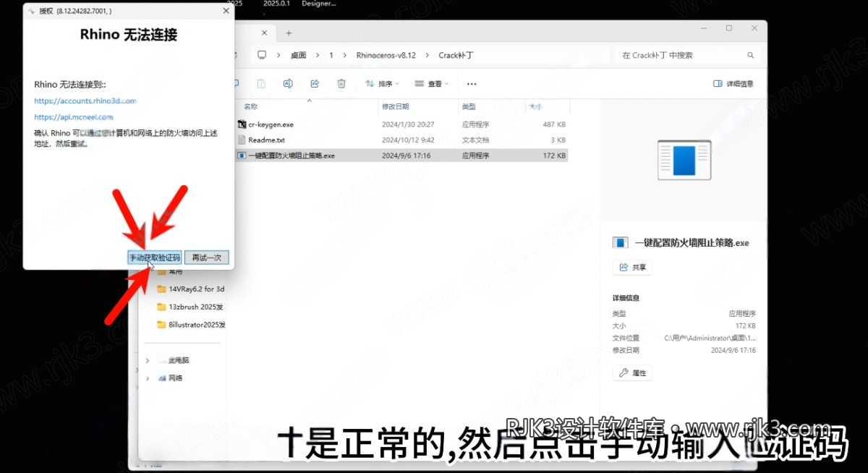Click the Delete trash toolbar icon
868x473 pixels.
coord(341,84)
